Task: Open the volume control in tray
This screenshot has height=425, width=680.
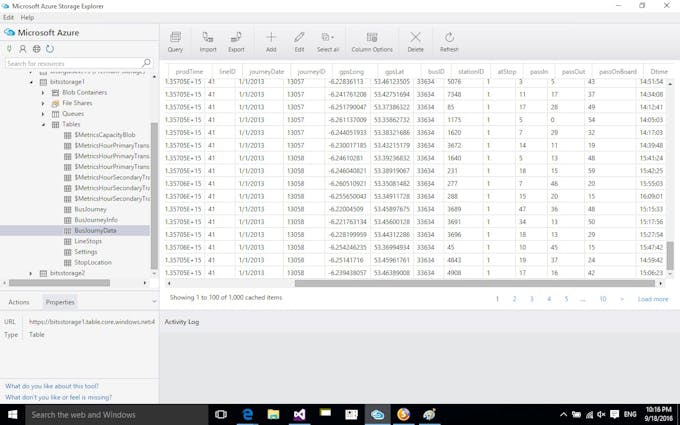Action: [x=601, y=415]
